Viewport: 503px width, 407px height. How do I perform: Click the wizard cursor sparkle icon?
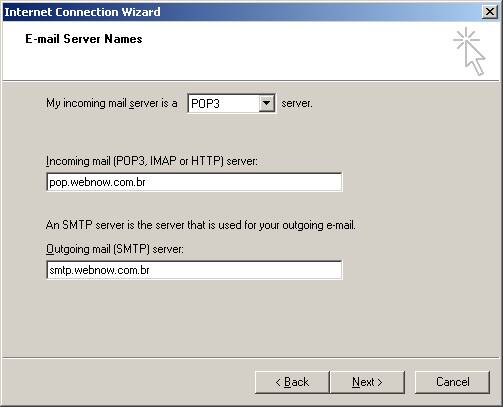[x=469, y=51]
